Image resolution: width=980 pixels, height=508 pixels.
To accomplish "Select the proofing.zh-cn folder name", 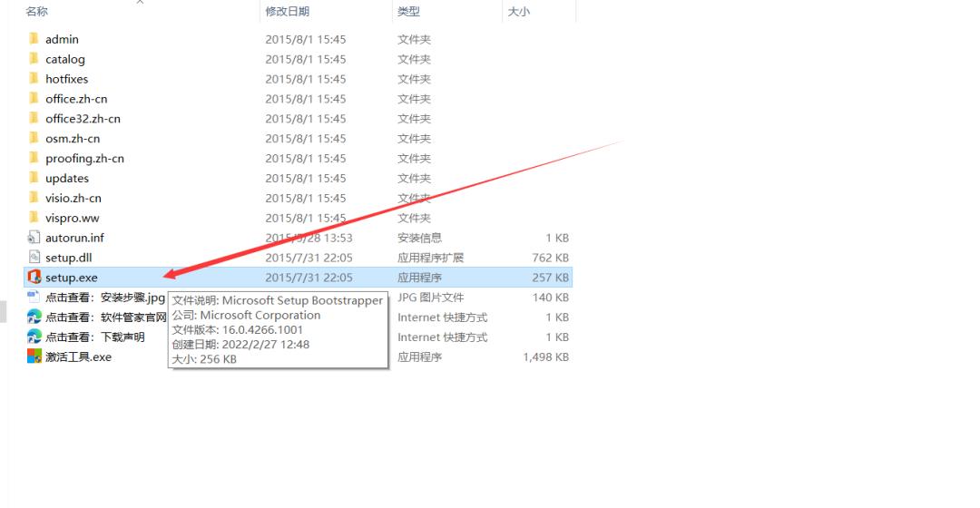I will click(x=84, y=159).
